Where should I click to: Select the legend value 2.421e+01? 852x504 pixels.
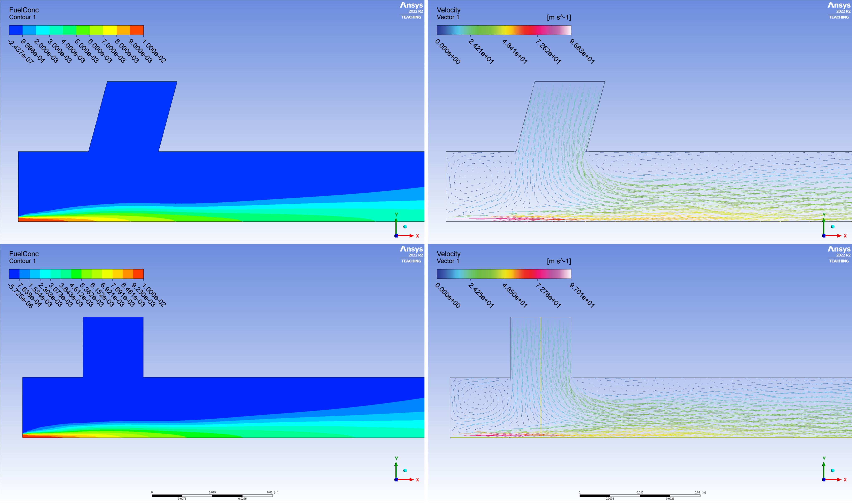pos(481,52)
